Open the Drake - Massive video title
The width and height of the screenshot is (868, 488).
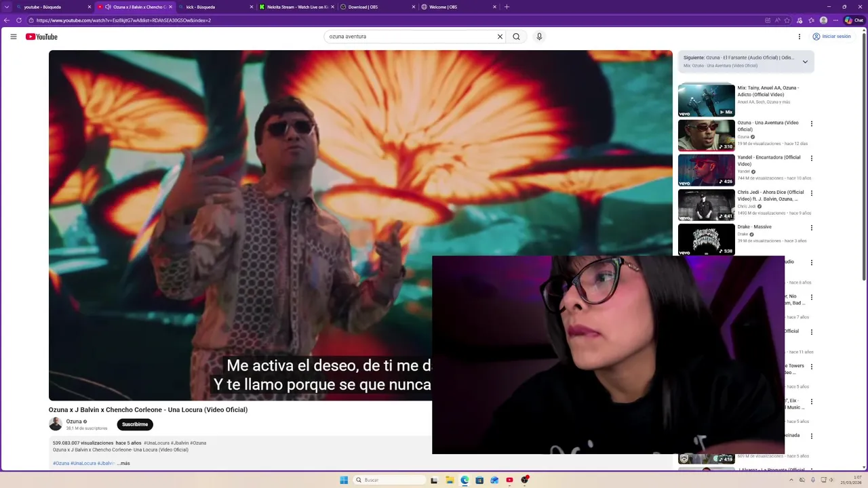pyautogui.click(x=755, y=227)
